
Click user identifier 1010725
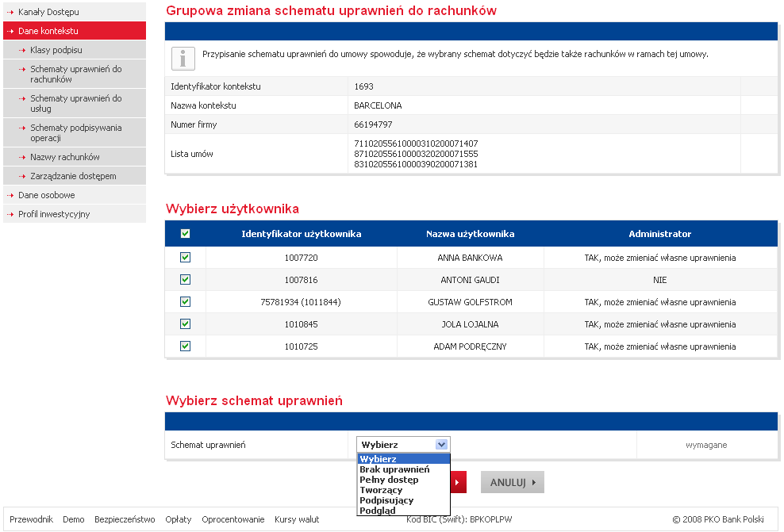pyautogui.click(x=301, y=346)
